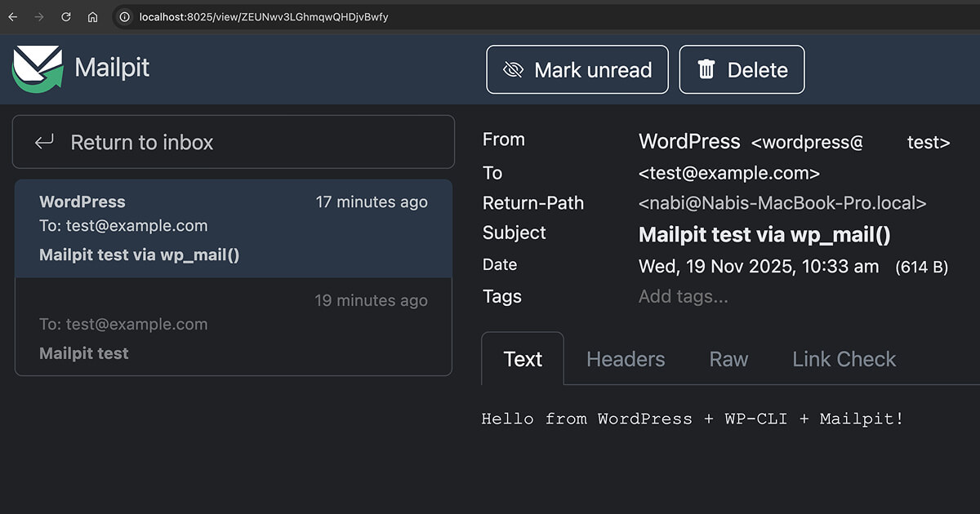Click the trash can icon on Delete
This screenshot has width=980, height=514.
click(706, 70)
